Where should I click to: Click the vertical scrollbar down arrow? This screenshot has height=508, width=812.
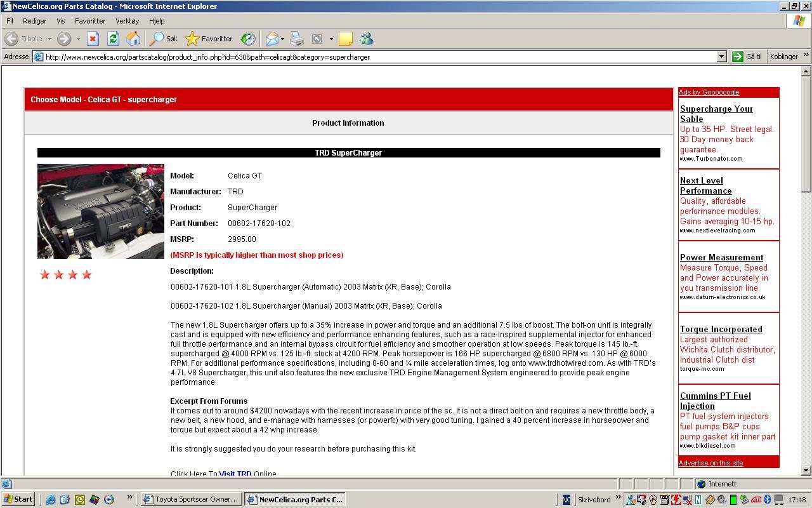coord(806,471)
